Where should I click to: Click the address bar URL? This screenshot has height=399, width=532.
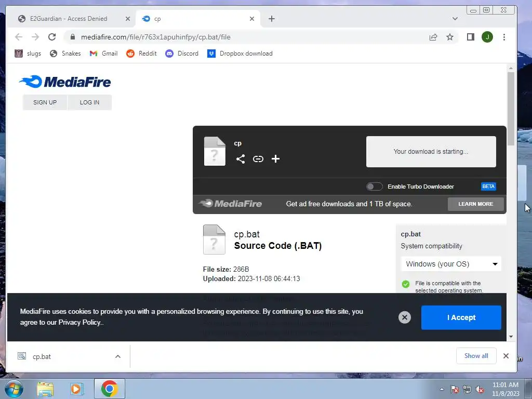(x=156, y=37)
